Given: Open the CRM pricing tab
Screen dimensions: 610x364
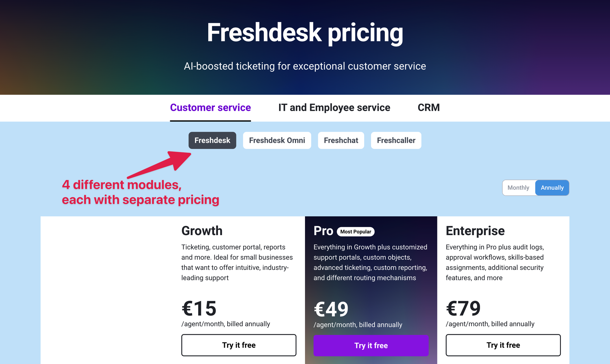Looking at the screenshot, I should (429, 108).
